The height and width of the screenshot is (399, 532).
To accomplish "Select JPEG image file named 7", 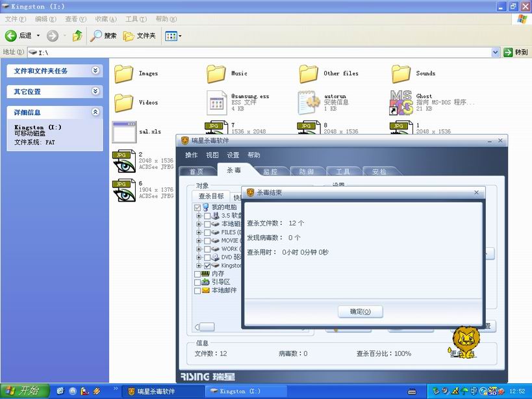I will [216, 127].
